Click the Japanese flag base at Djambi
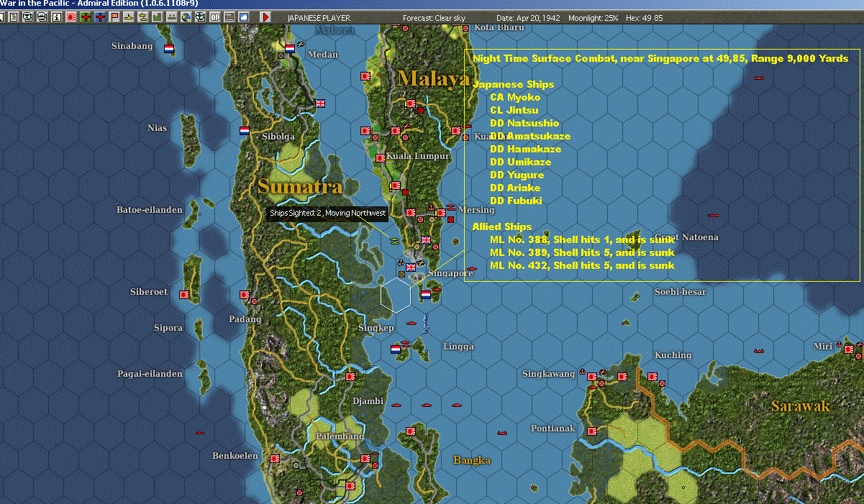Screen dimensions: 864x504 pos(350,377)
